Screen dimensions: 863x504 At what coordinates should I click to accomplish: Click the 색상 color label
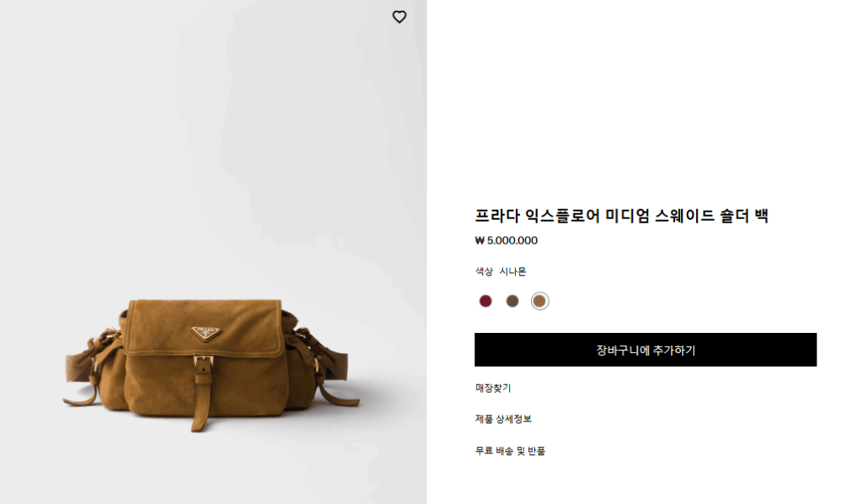point(484,271)
